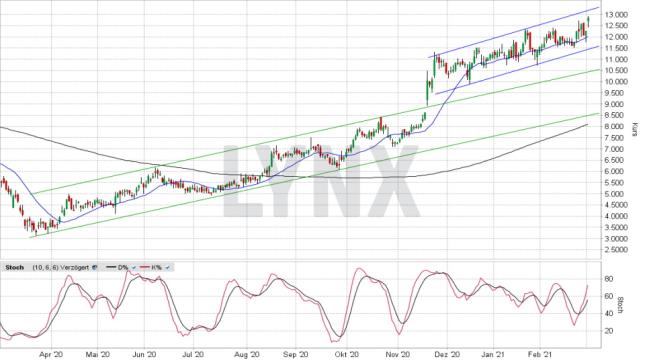Click the 2.500 price axis value
Image resolution: width=645 pixels, height=363 pixels.
(616, 250)
